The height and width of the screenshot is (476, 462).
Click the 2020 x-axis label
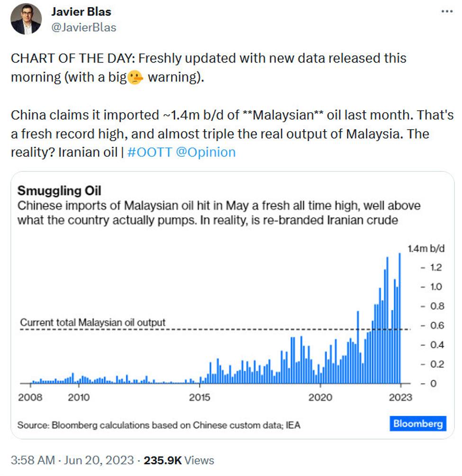320,397
